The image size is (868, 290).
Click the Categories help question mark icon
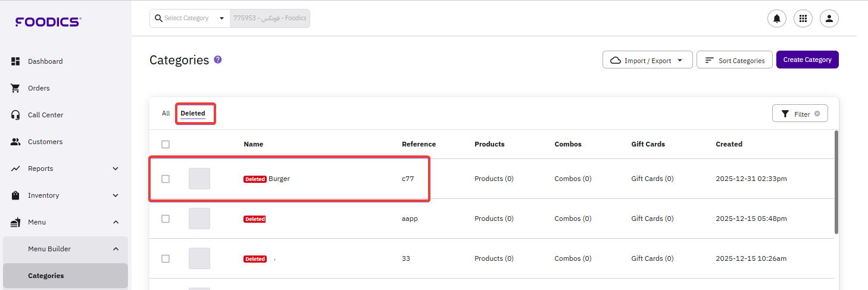click(218, 60)
